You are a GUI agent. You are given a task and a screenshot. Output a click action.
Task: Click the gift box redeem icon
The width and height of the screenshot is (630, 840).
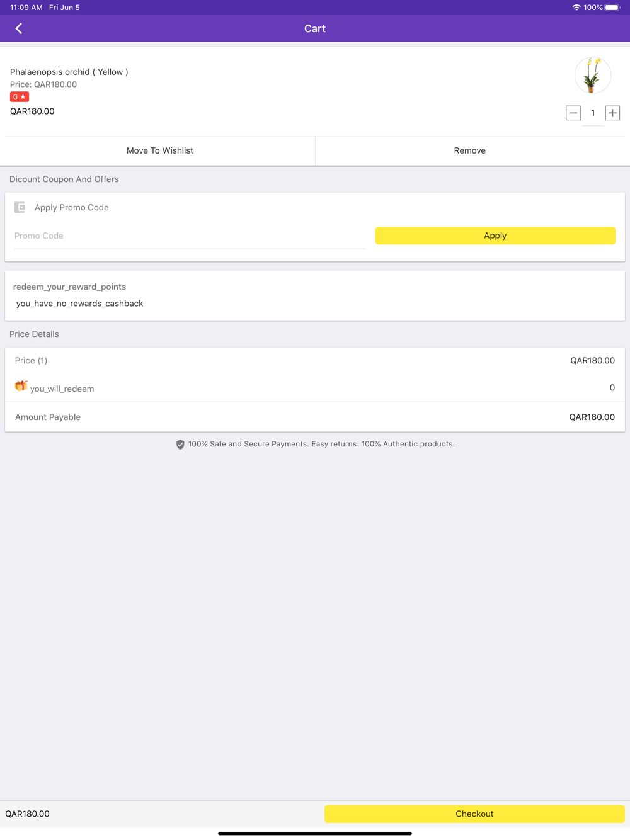click(x=21, y=386)
